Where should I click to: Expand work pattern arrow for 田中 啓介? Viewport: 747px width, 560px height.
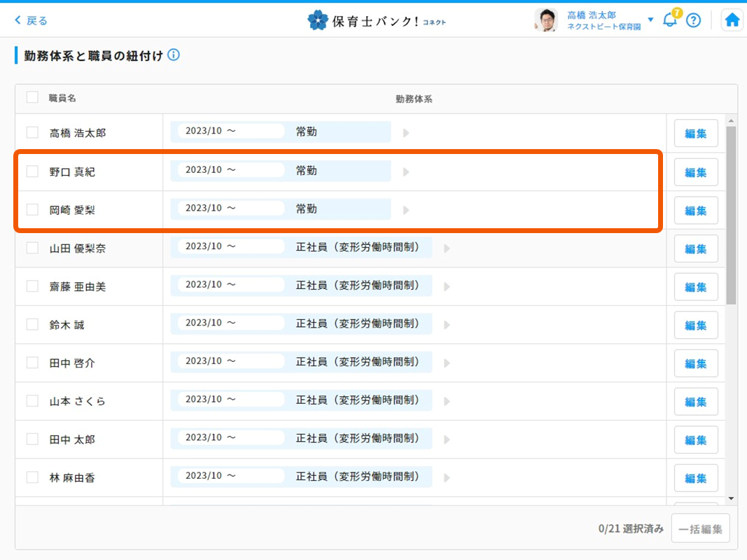(x=447, y=363)
